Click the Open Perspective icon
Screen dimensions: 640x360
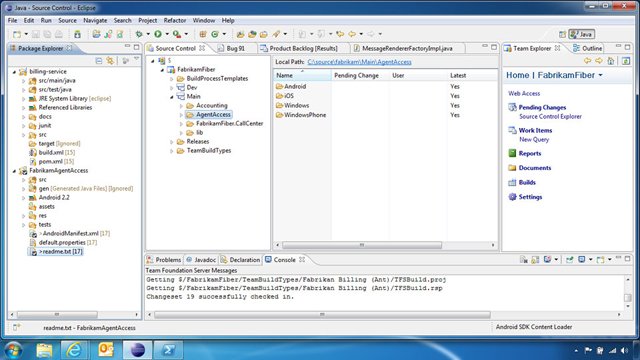tap(562, 34)
